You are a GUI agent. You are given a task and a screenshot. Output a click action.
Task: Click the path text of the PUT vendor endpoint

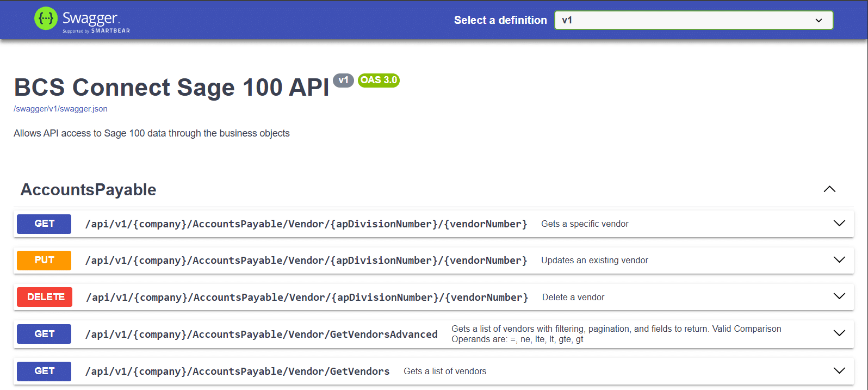(306, 261)
